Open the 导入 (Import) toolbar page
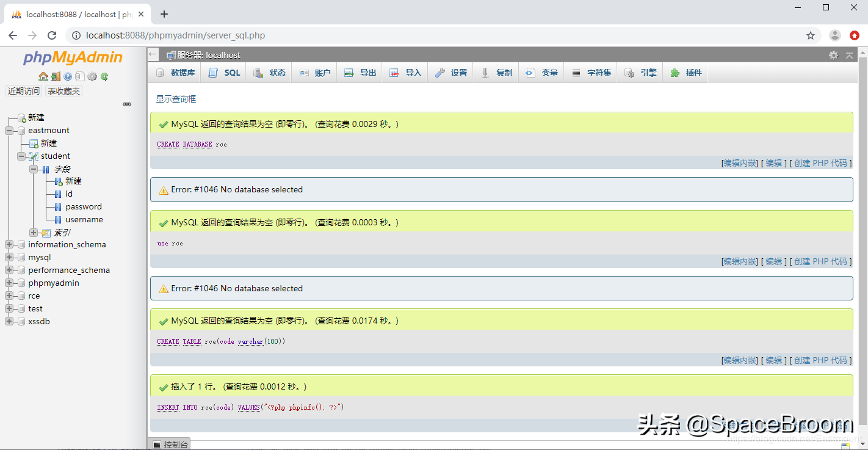The width and height of the screenshot is (868, 450). click(x=405, y=72)
